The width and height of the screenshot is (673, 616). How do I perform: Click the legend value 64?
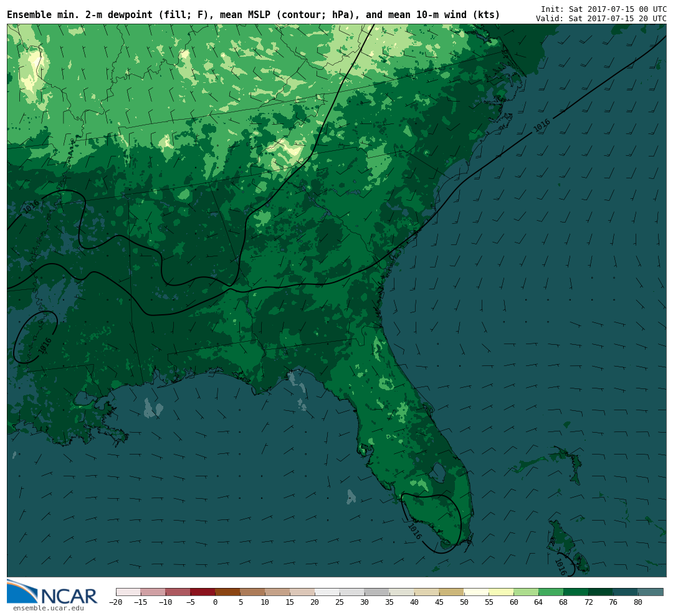[x=538, y=602]
